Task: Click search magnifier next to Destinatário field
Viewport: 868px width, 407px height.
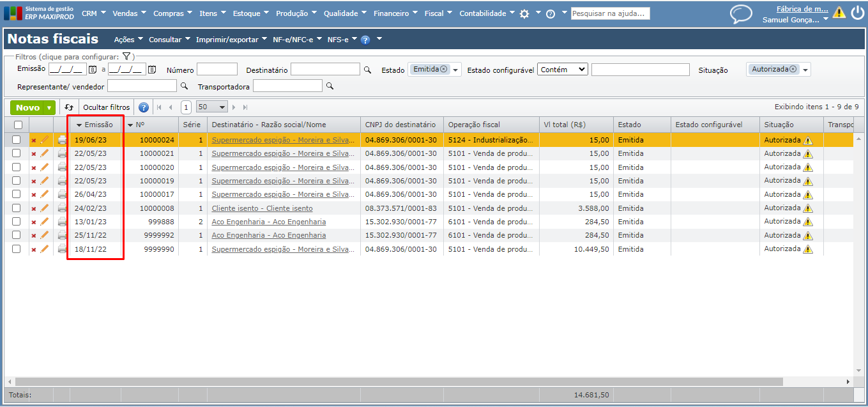Action: tap(367, 70)
